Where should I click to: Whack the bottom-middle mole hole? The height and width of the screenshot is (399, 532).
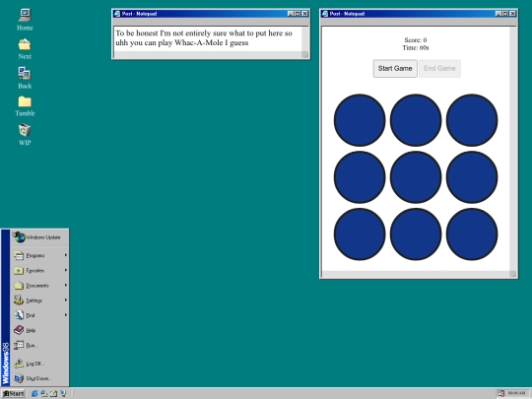click(416, 234)
